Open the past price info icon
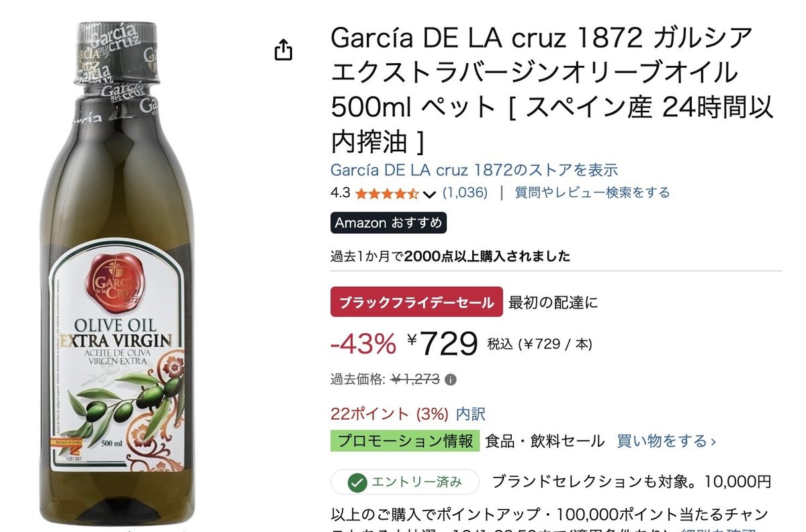Screen dimensions: 806x532 (x=451, y=380)
